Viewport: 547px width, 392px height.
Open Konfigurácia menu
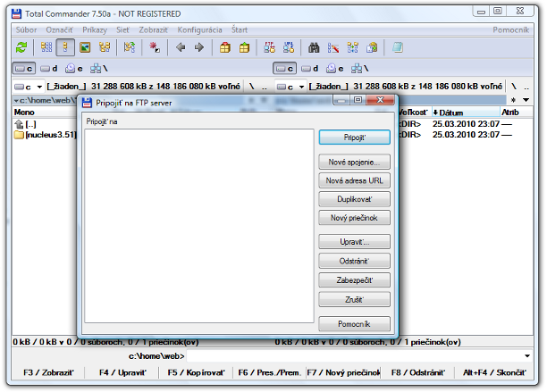200,30
